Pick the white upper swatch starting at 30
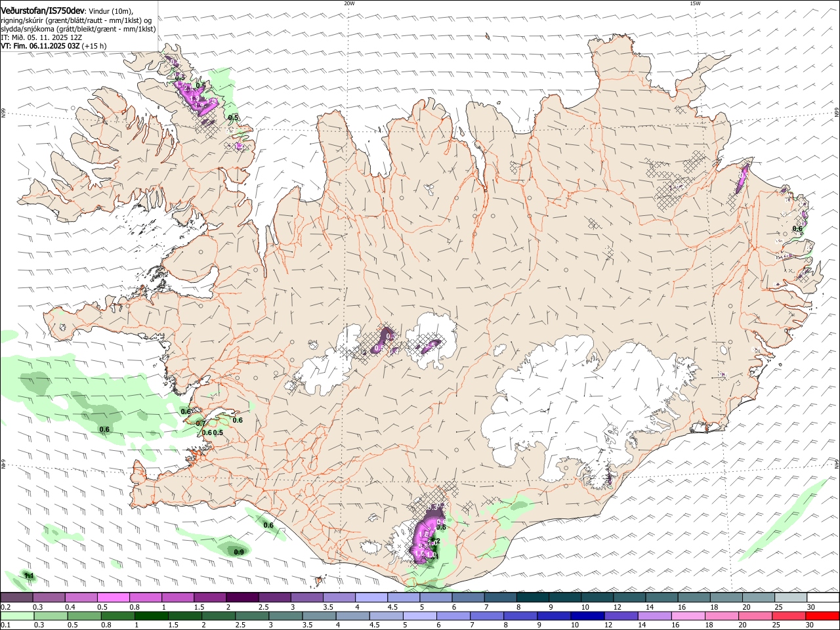 (823, 597)
